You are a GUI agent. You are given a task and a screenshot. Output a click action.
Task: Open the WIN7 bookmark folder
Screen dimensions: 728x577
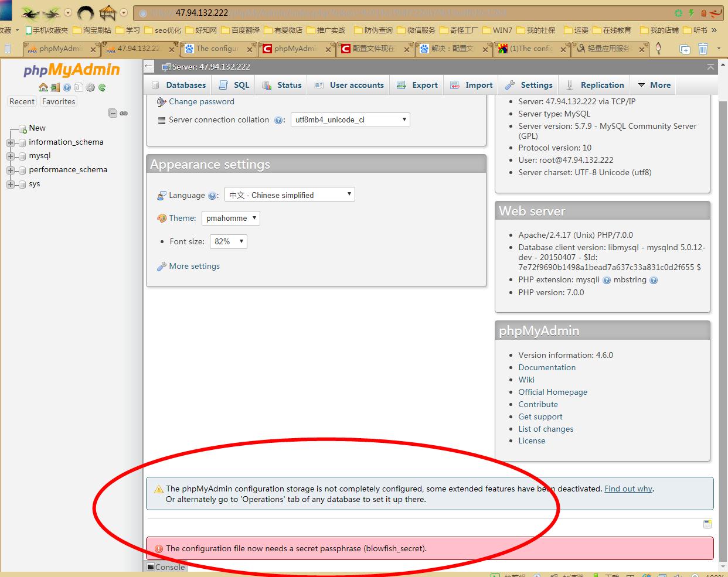tap(498, 30)
